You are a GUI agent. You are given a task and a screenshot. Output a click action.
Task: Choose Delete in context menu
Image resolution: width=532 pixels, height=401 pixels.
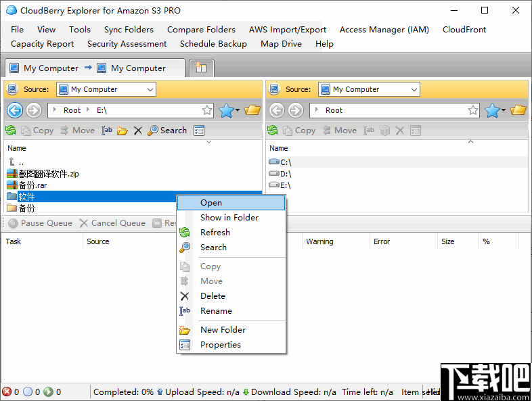click(x=231, y=296)
